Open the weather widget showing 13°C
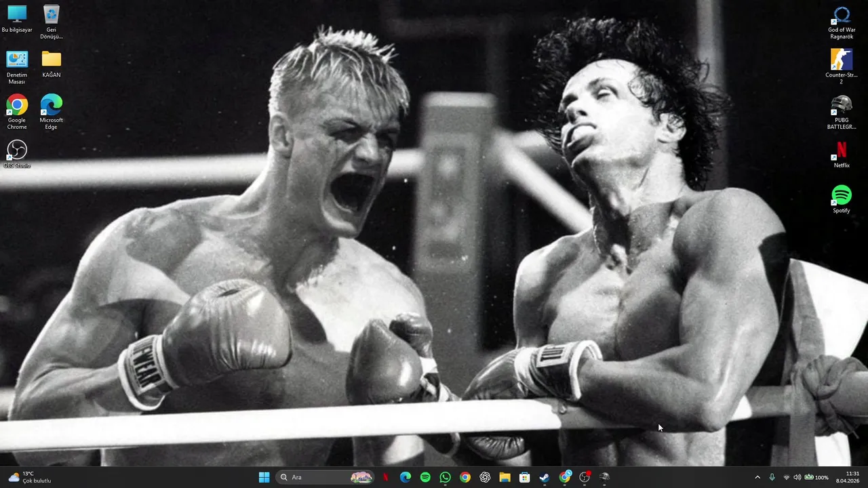This screenshot has height=488, width=868. click(x=29, y=477)
